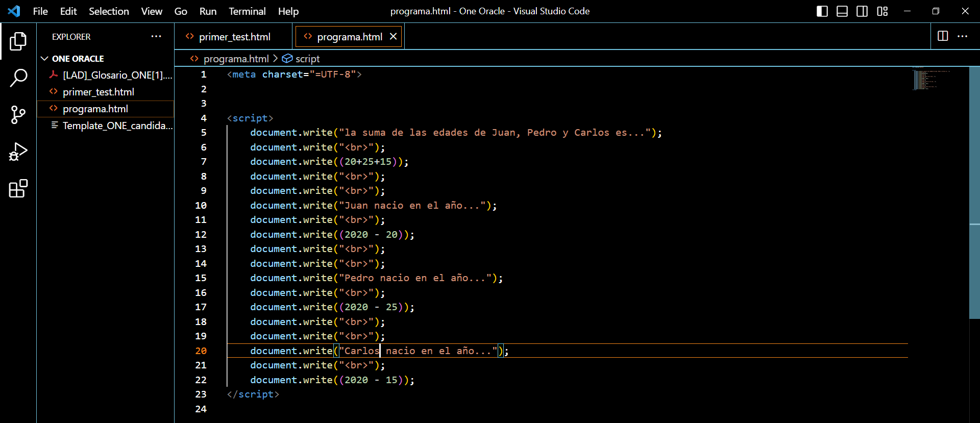980x423 pixels.
Task: Select programa.html in the explorer
Action: tap(106, 109)
